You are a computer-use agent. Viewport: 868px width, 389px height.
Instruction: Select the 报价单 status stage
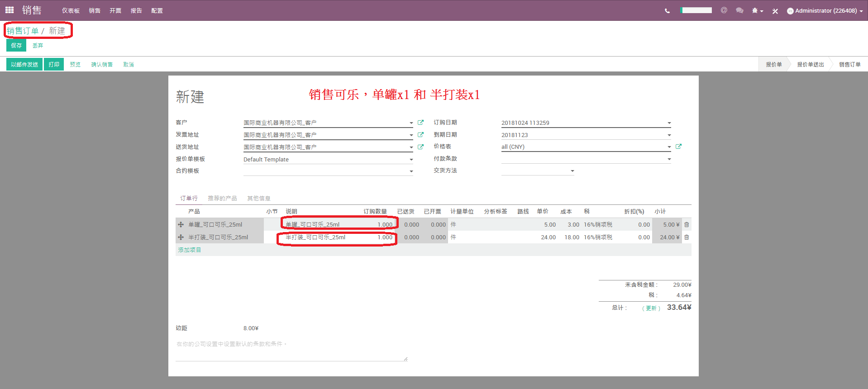(774, 64)
